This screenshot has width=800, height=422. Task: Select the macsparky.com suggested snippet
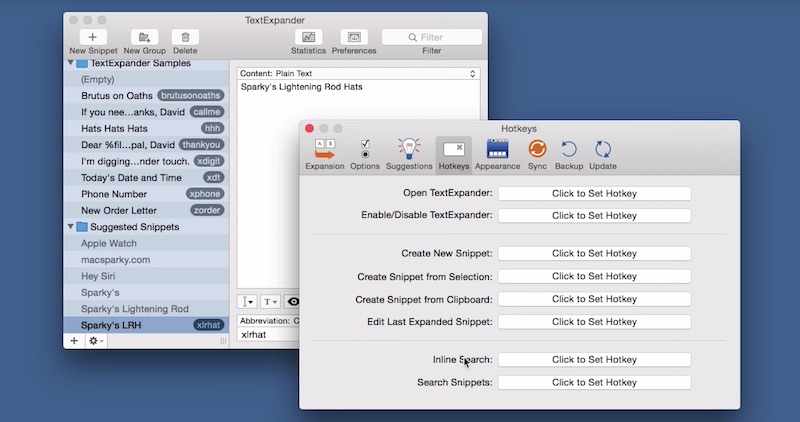[146, 259]
